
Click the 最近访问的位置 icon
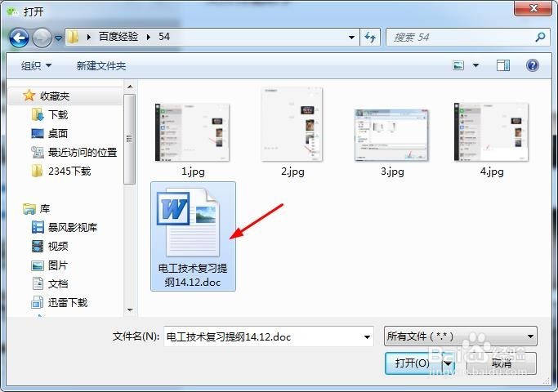[38, 152]
